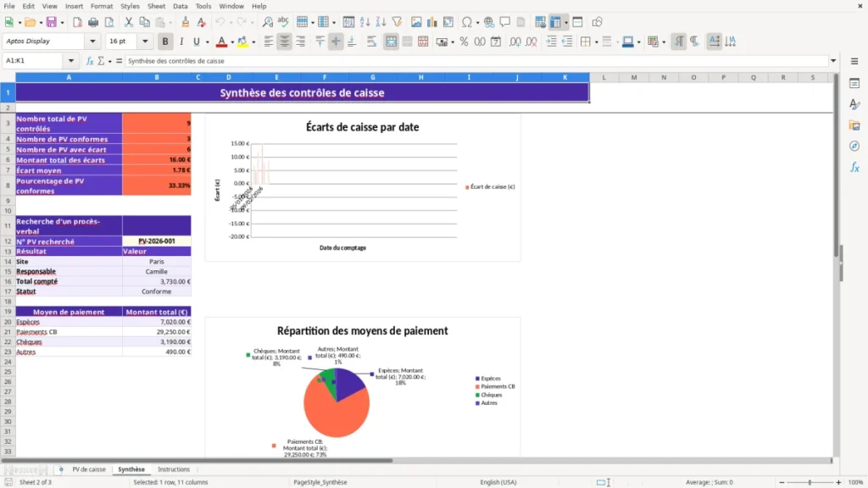Open the Sum function dropdown arrow
This screenshot has height=488, width=868.
click(109, 61)
